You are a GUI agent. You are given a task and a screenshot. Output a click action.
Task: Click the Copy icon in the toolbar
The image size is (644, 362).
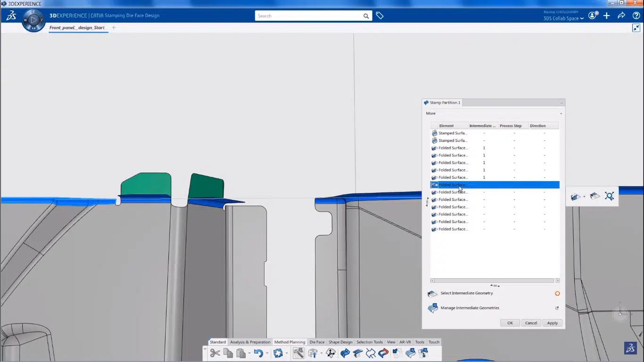(228, 353)
